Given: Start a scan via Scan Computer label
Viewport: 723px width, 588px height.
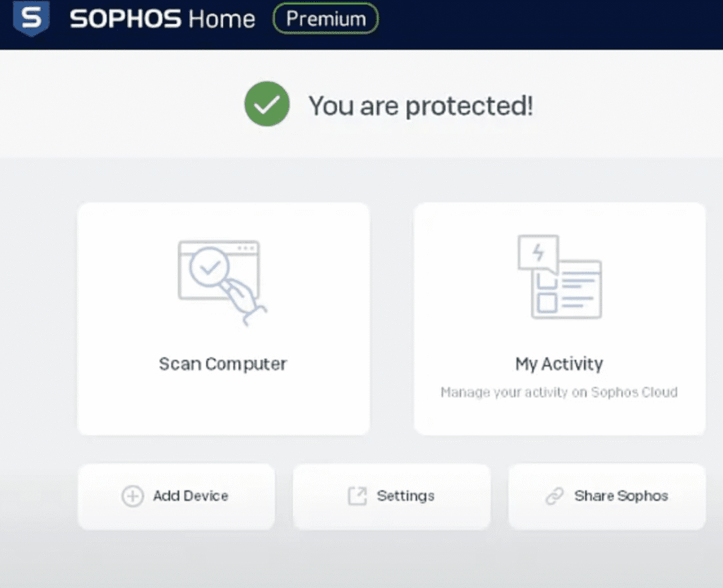Looking at the screenshot, I should coord(223,364).
